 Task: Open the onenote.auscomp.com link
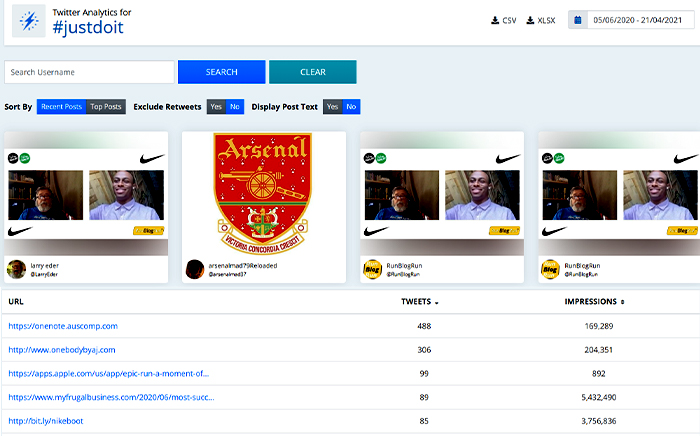pyautogui.click(x=63, y=326)
